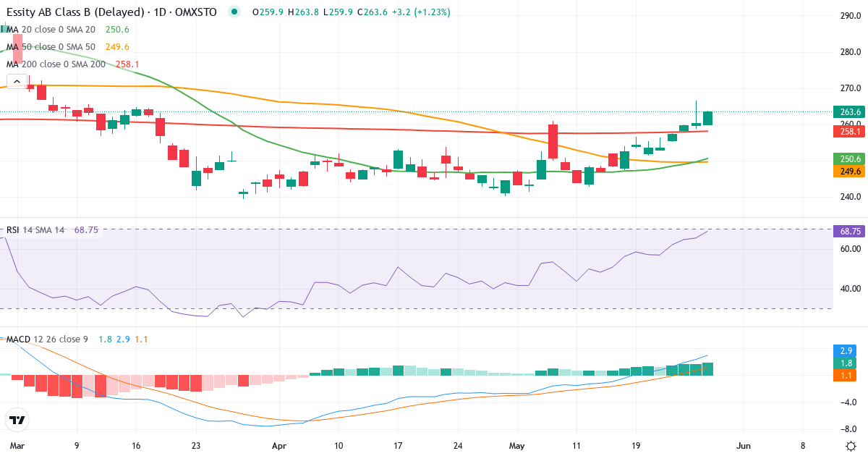Click the +3.2 (+1.23%) change value
Image resolution: width=868 pixels, height=456 pixels.
coord(422,12)
